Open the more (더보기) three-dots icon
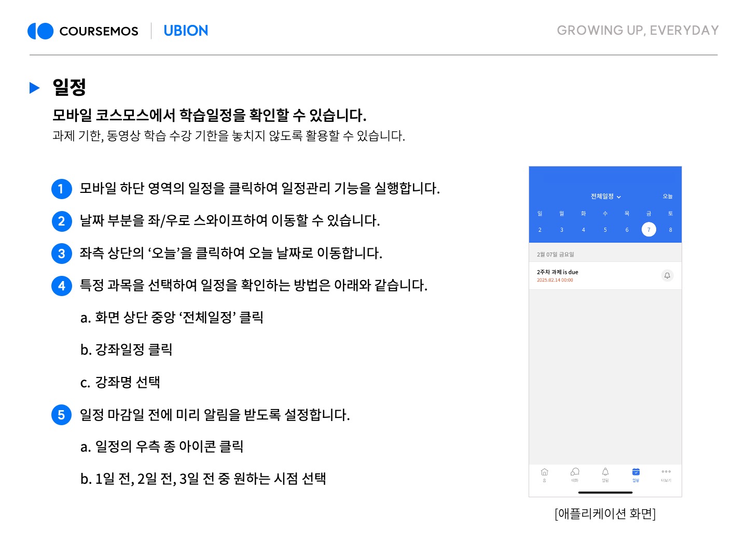 pos(666,473)
